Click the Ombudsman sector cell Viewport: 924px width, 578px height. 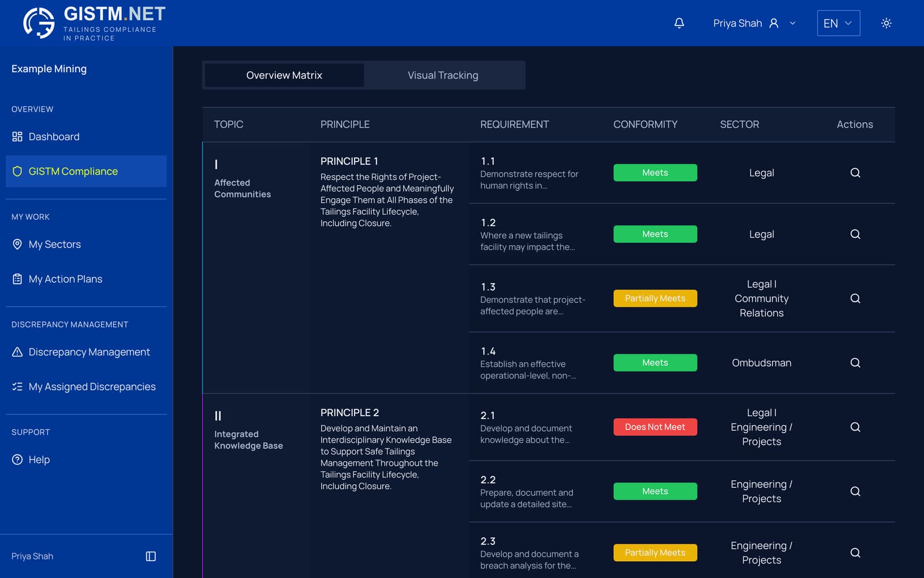pyautogui.click(x=762, y=362)
